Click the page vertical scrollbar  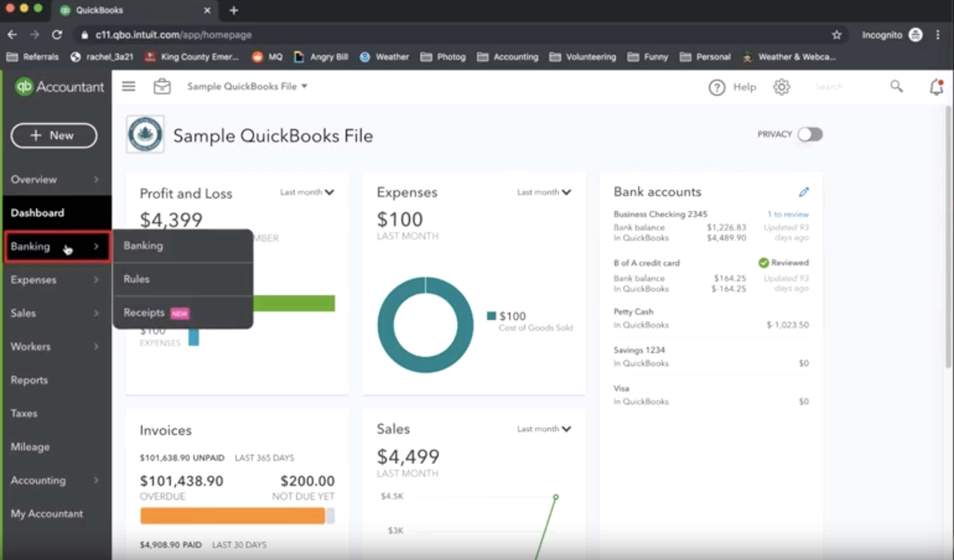pyautogui.click(x=948, y=237)
